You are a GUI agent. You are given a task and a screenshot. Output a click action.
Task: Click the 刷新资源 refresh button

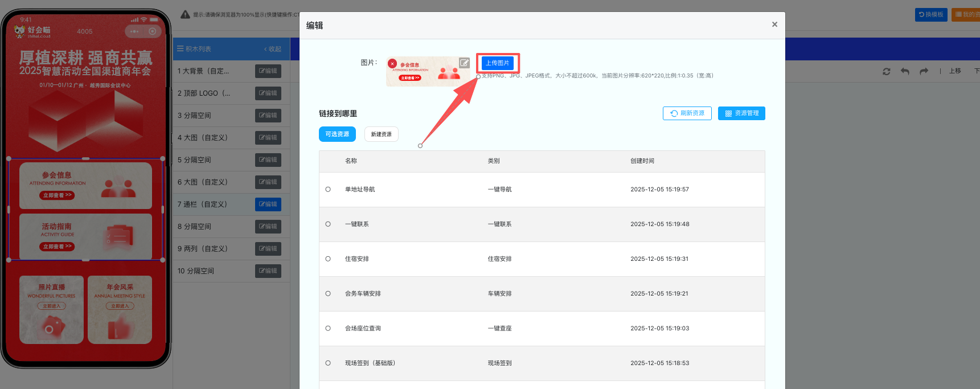pos(687,113)
